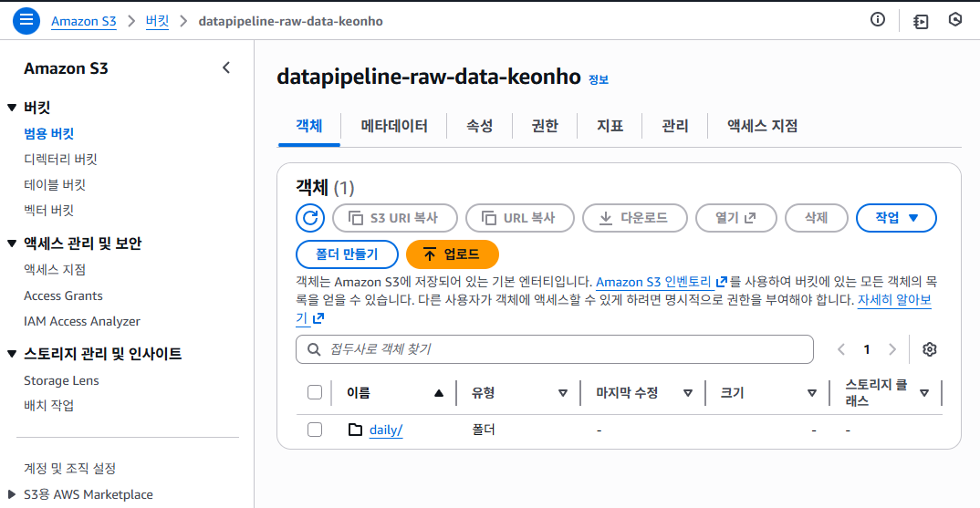Switch to the 액세스 지점 tab
Viewport: 980px width, 508px height.
762,126
